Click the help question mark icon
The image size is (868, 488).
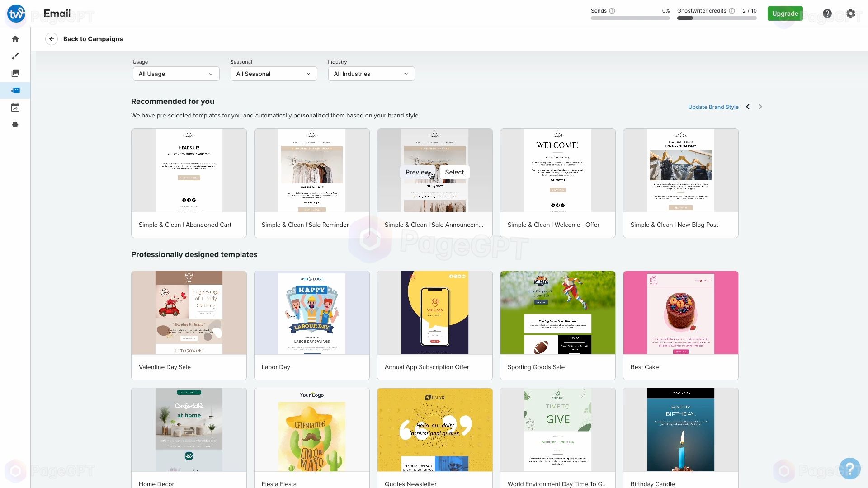pos(827,13)
